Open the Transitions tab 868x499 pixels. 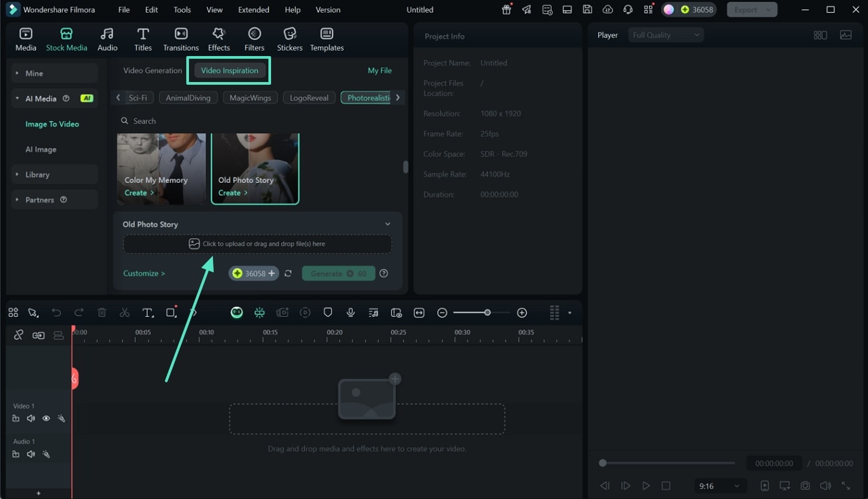point(181,39)
